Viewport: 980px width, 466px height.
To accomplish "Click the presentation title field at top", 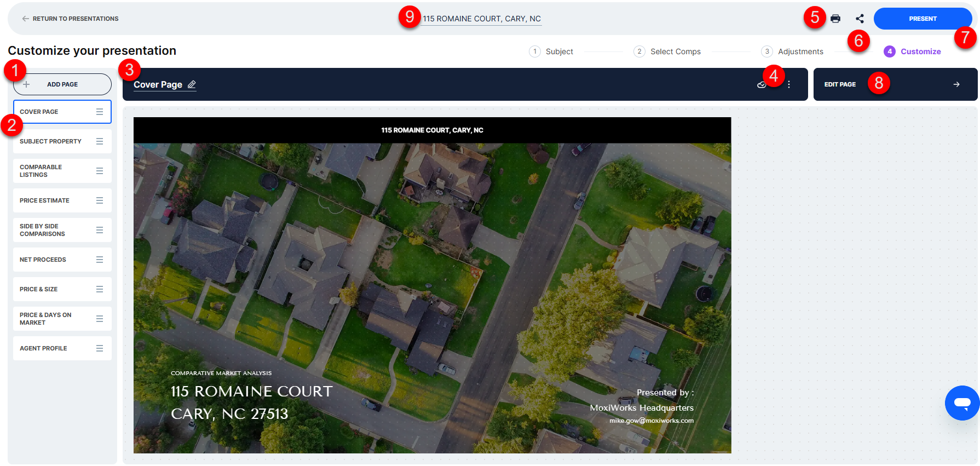I will (482, 19).
